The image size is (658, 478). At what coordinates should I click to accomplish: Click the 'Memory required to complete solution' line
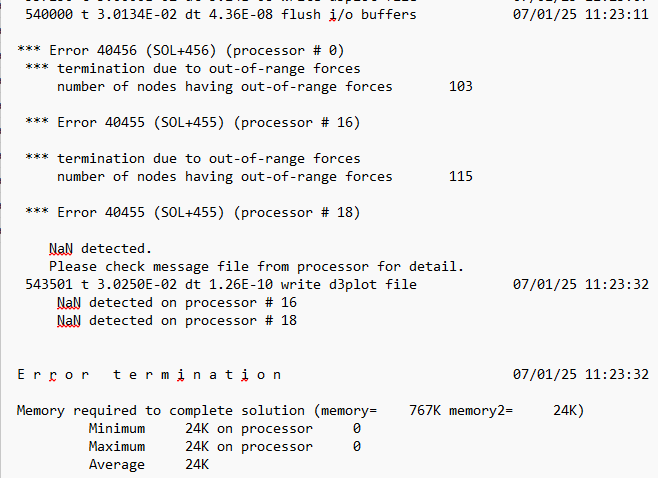[300, 410]
